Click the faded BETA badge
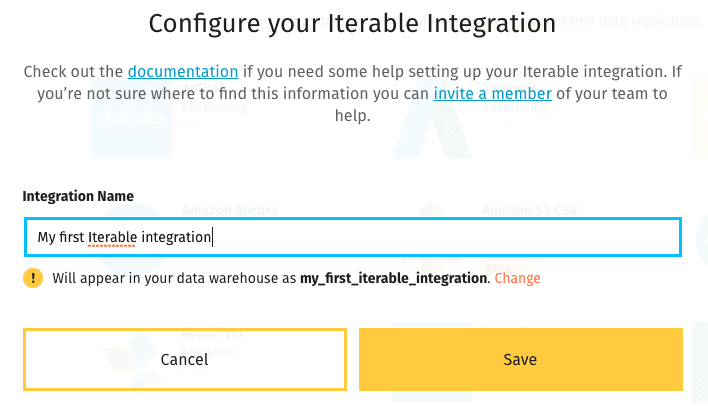This screenshot has width=708, height=406. tap(498, 268)
